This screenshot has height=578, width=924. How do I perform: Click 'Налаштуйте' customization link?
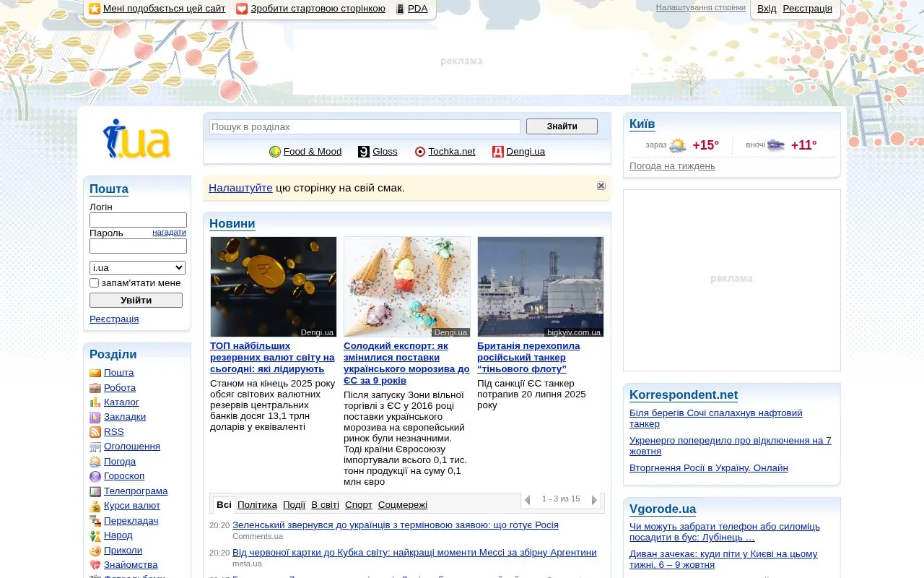coord(240,188)
